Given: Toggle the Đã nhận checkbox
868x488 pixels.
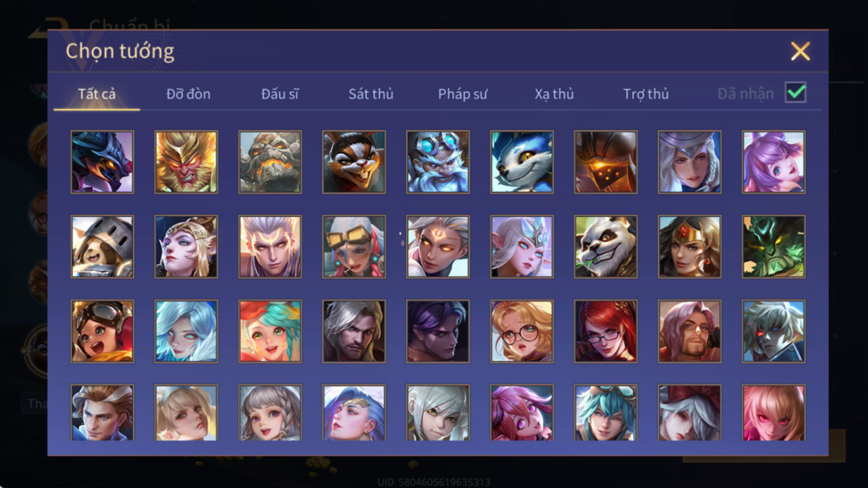Looking at the screenshot, I should pos(796,92).
